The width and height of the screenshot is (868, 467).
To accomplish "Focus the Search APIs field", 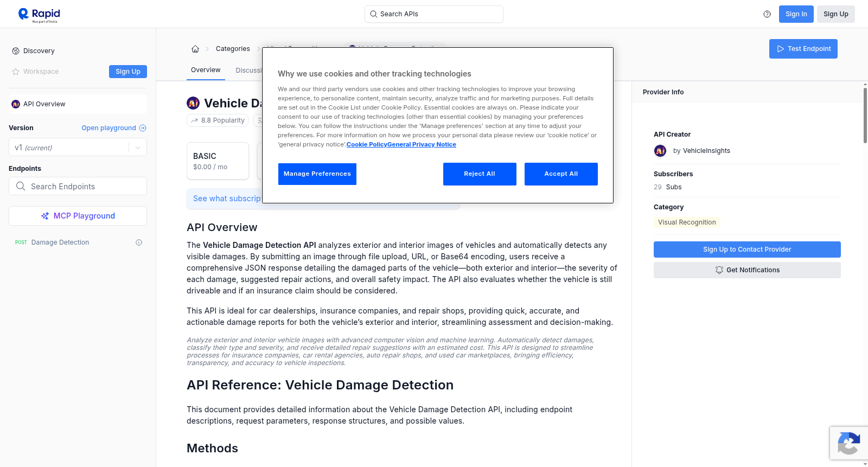I will (434, 14).
